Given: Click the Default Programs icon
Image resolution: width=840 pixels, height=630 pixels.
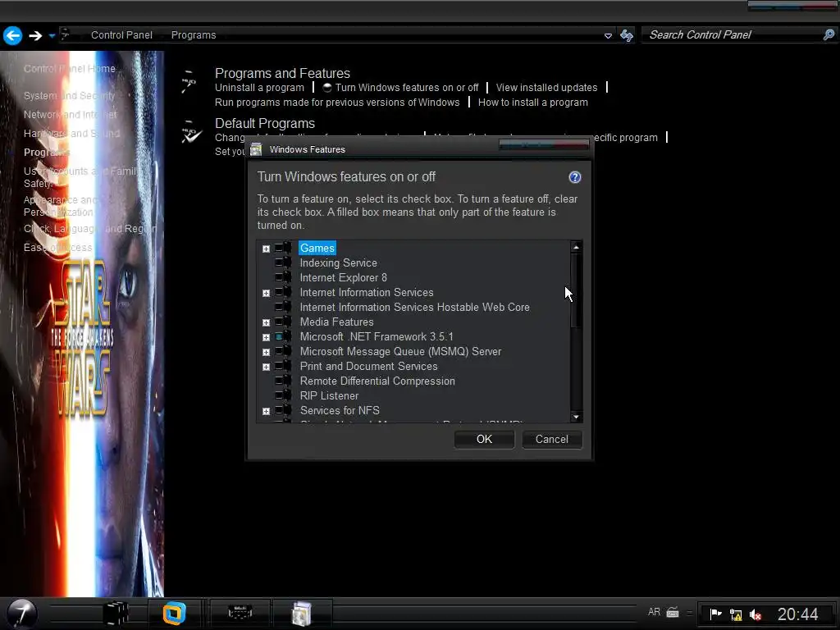Looking at the screenshot, I should click(190, 132).
